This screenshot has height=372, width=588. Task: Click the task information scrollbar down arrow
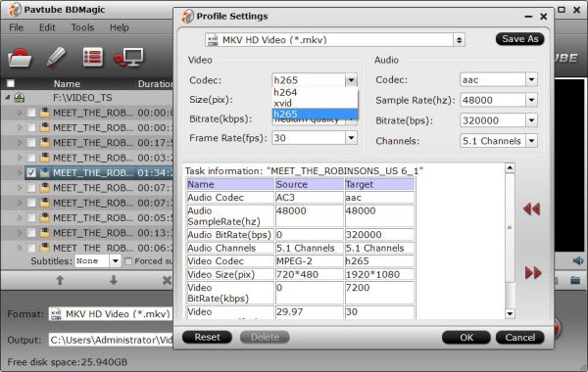click(510, 313)
